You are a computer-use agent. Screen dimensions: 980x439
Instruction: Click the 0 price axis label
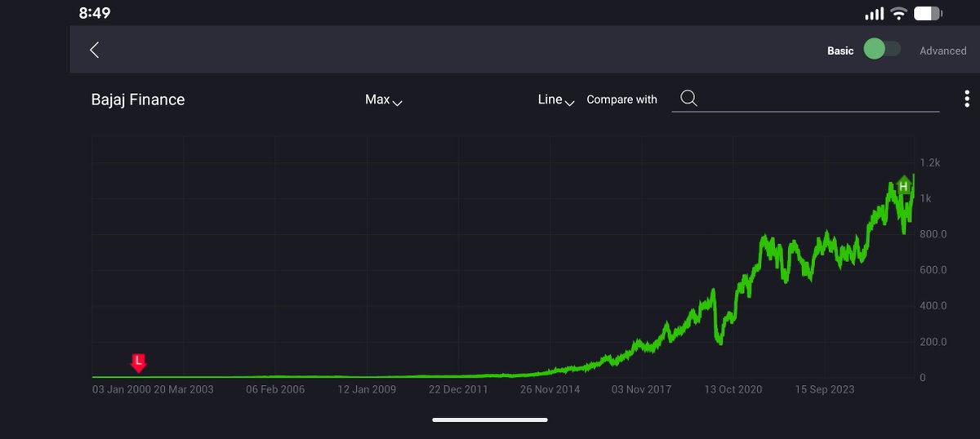coord(923,377)
